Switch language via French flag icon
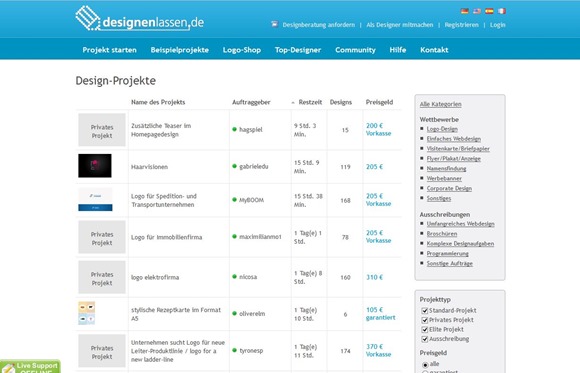This screenshot has width=580, height=373. pyautogui.click(x=502, y=11)
